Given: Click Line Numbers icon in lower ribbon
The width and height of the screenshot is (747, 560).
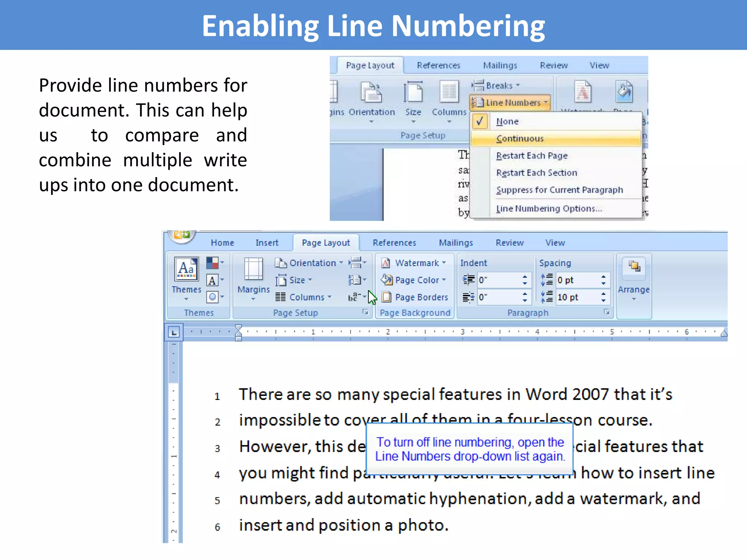Looking at the screenshot, I should coord(357,280).
